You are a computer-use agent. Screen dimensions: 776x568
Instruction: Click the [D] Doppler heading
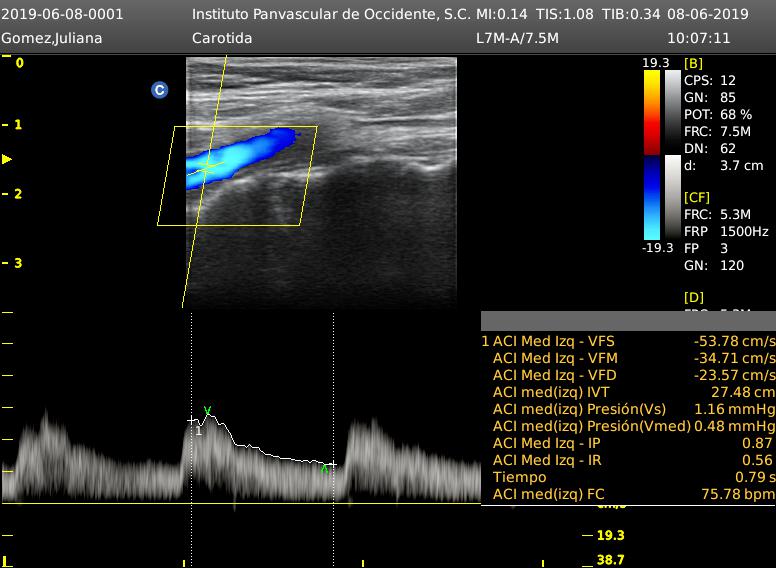coord(694,297)
